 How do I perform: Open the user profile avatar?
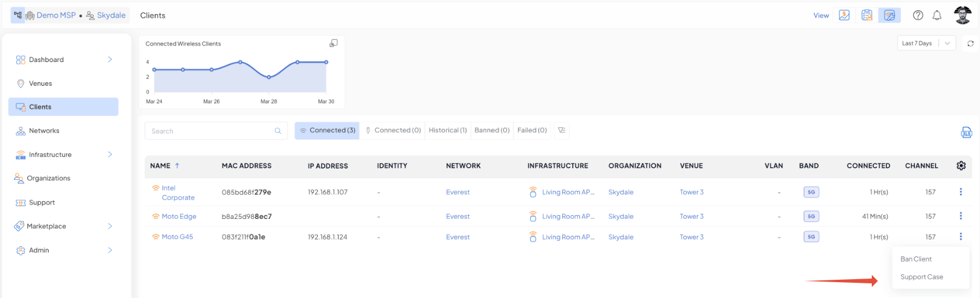point(962,15)
